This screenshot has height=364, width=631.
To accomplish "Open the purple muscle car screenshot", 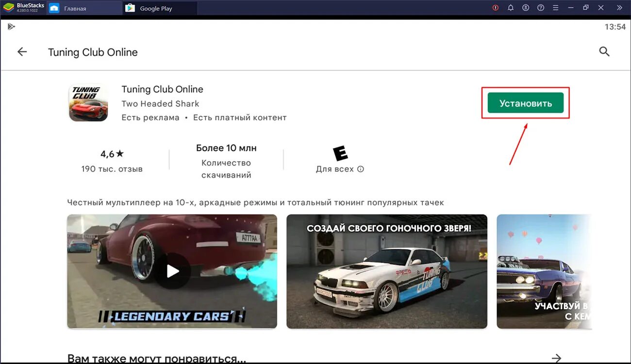I will coord(544,271).
